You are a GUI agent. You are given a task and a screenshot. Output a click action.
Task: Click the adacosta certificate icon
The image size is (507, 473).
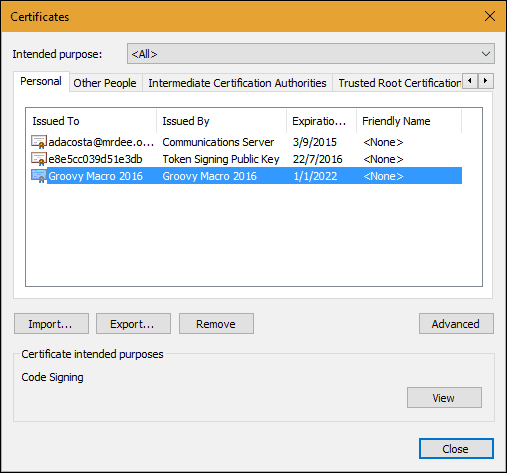39,142
